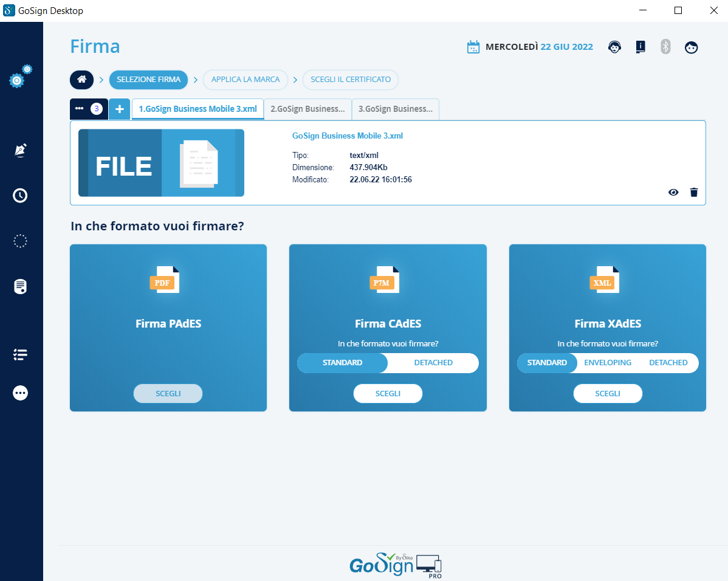Click the Firma CAdES card title

coord(388,324)
